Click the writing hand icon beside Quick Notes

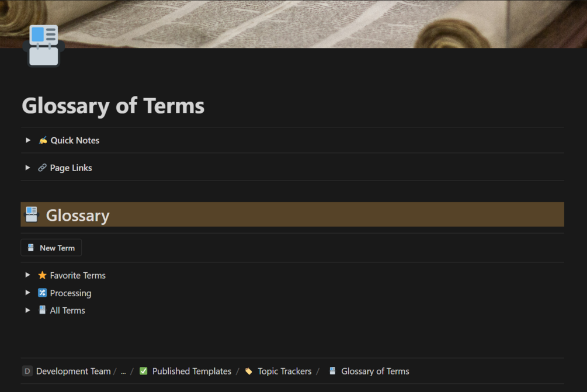click(x=43, y=140)
